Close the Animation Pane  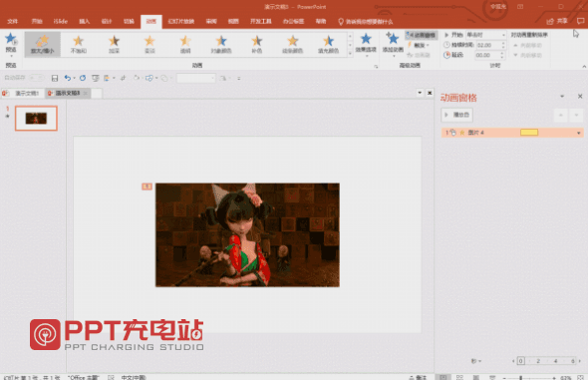point(580,97)
